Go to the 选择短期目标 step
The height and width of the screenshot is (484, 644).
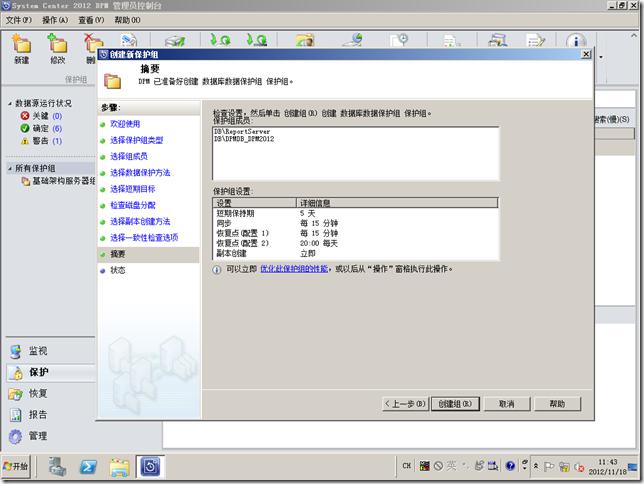coord(132,189)
